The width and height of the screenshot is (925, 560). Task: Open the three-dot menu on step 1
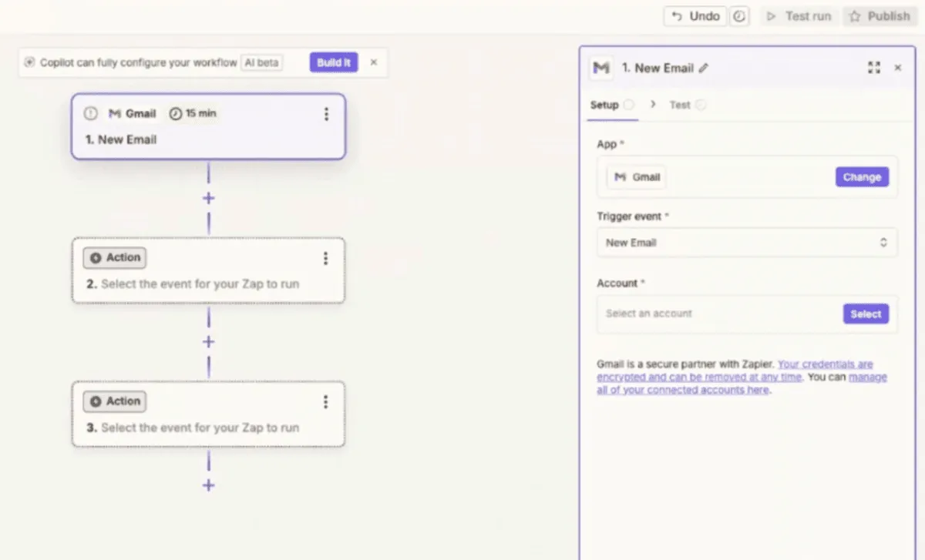tap(326, 114)
